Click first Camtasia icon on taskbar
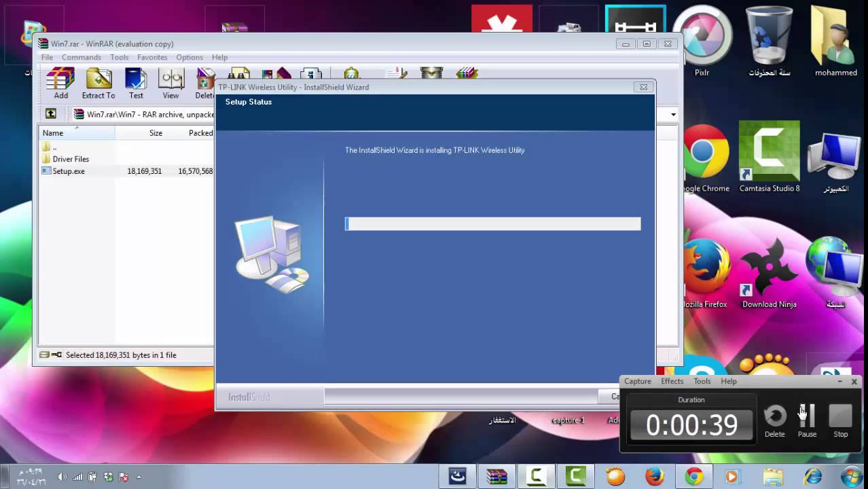Viewport: 868px width, 489px height. point(536,476)
